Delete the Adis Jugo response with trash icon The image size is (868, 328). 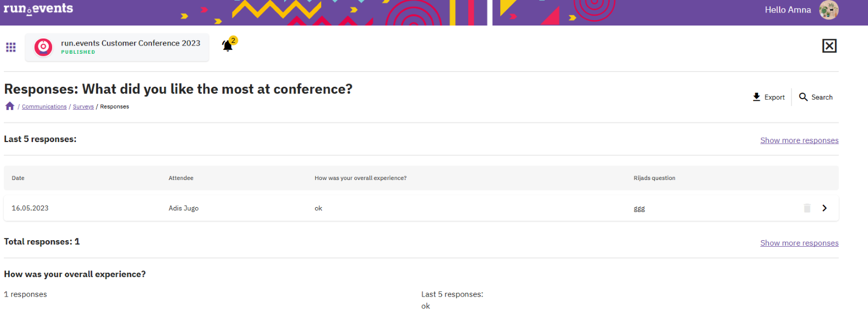(x=807, y=208)
